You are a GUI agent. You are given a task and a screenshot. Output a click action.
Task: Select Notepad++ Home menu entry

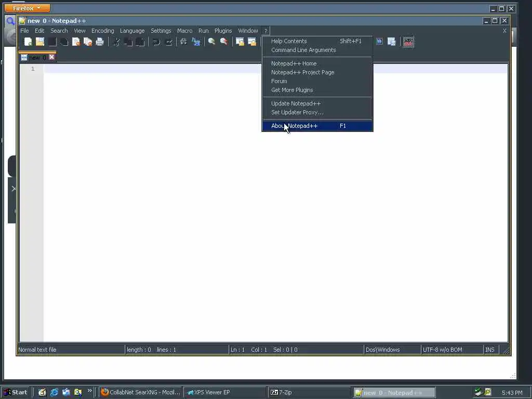pos(317,63)
